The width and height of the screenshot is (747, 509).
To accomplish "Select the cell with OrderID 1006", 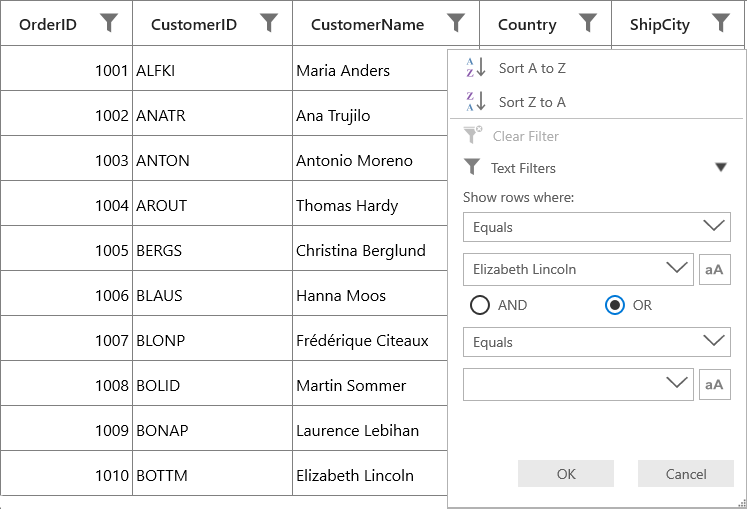I will (66, 293).
